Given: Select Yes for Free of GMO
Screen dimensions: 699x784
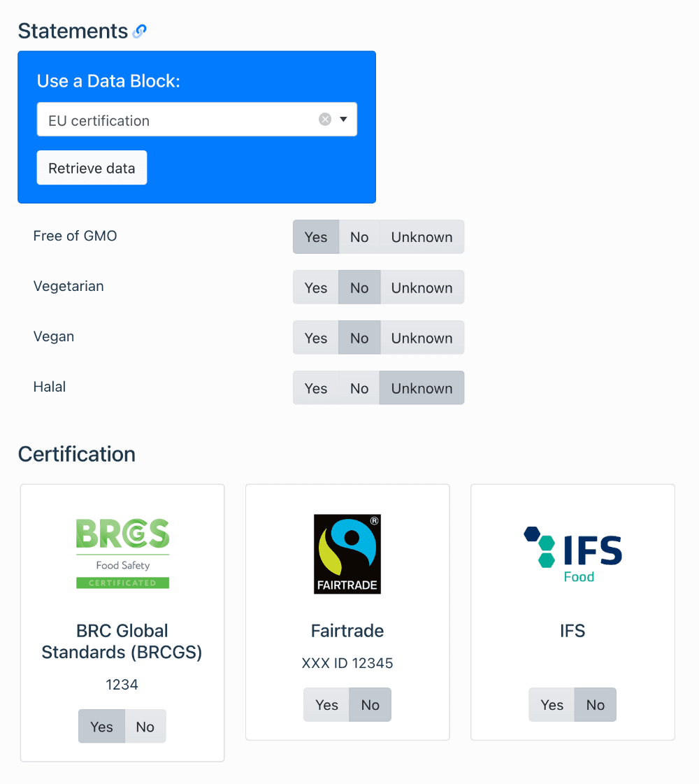Looking at the screenshot, I should [x=315, y=236].
